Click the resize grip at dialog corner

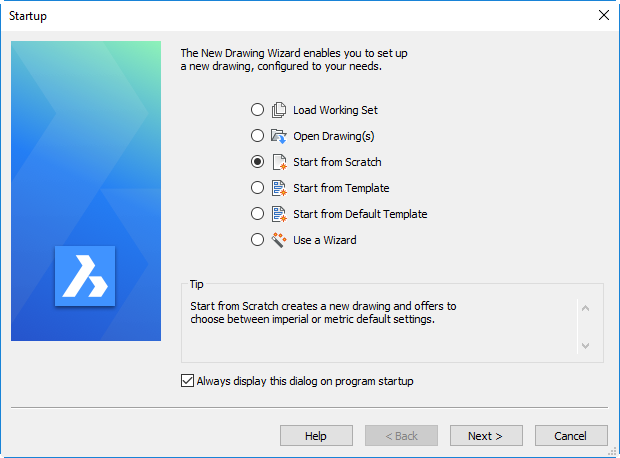(x=612, y=452)
